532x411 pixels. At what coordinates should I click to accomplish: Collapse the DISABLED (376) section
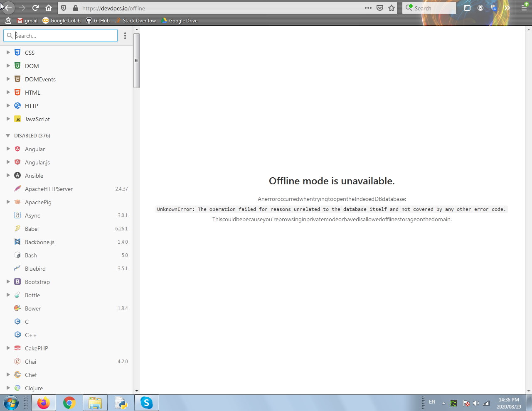click(8, 135)
